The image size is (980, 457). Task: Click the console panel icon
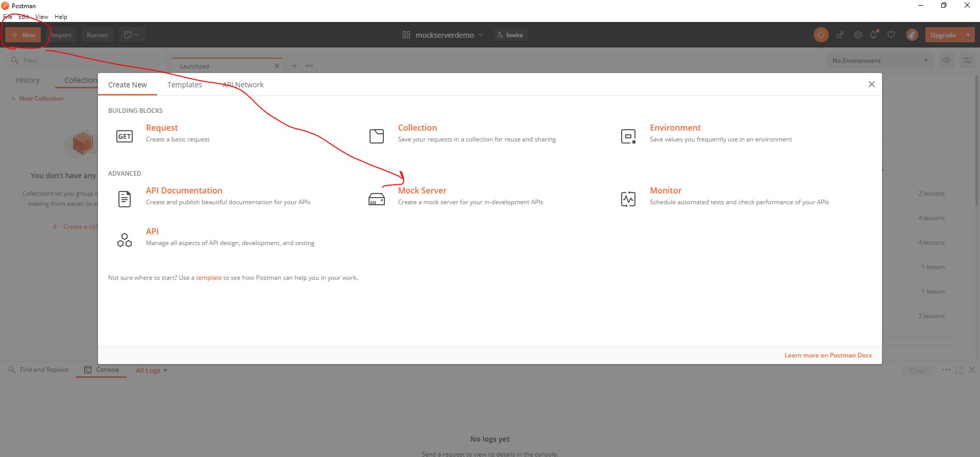pos(88,370)
